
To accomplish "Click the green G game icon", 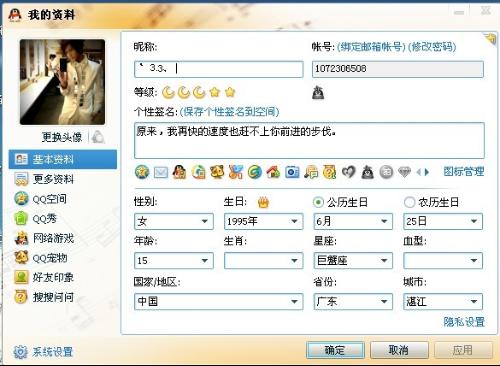I will (x=198, y=172).
